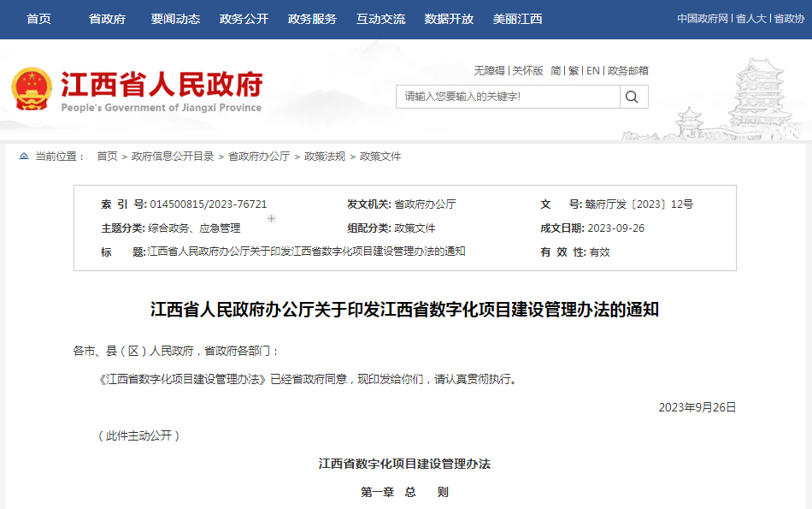Open the 中国政府网 link
812x509 pixels.
702,19
